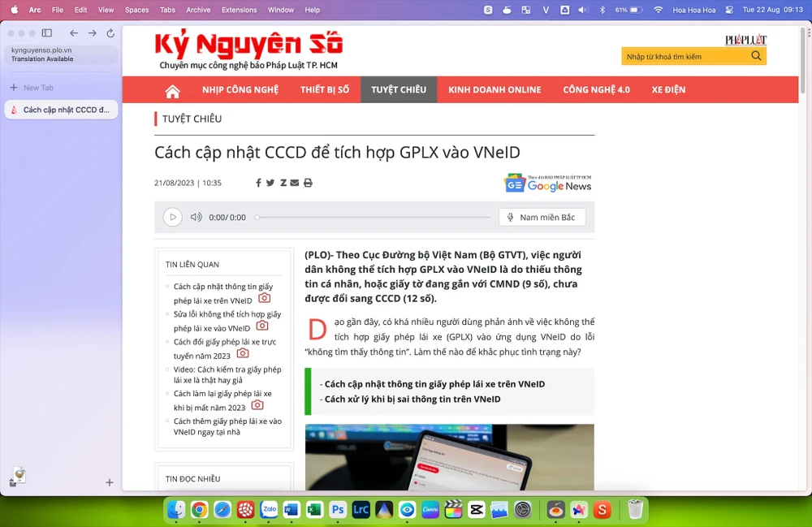Click the search magnifier icon
Screen dimensions: 812x527
pos(756,56)
